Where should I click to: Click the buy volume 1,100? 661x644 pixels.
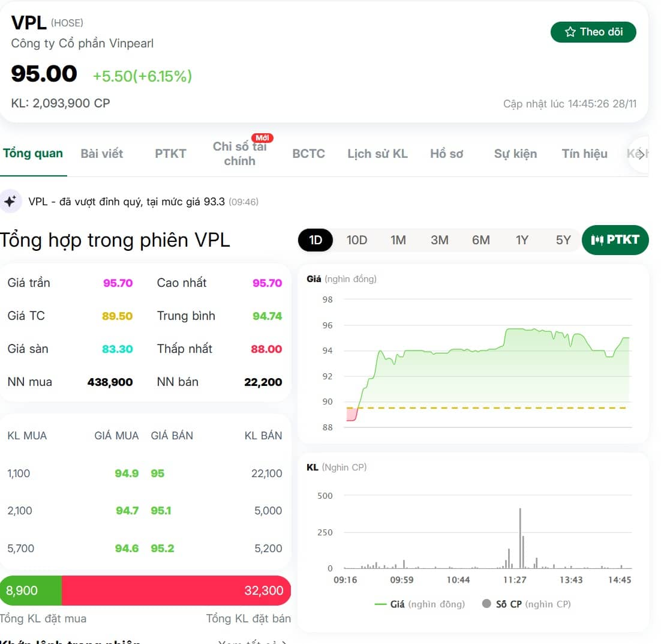tap(19, 473)
